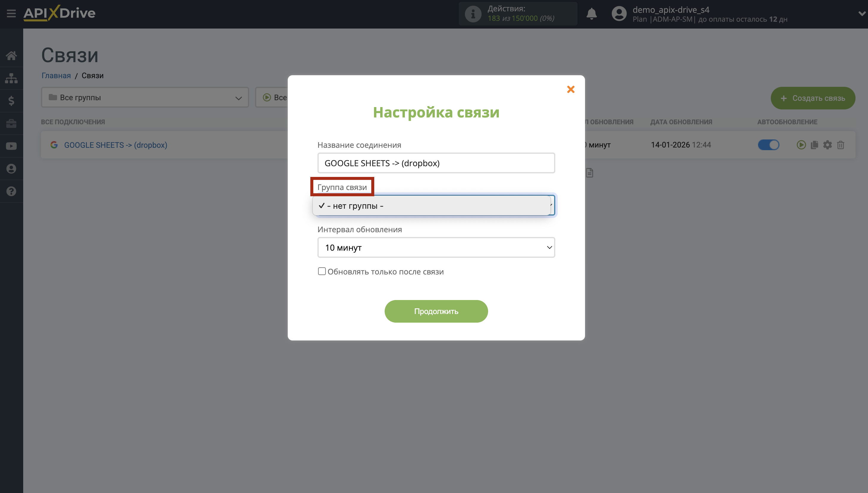Select the connections hierarchy icon in sidebar

pyautogui.click(x=11, y=78)
